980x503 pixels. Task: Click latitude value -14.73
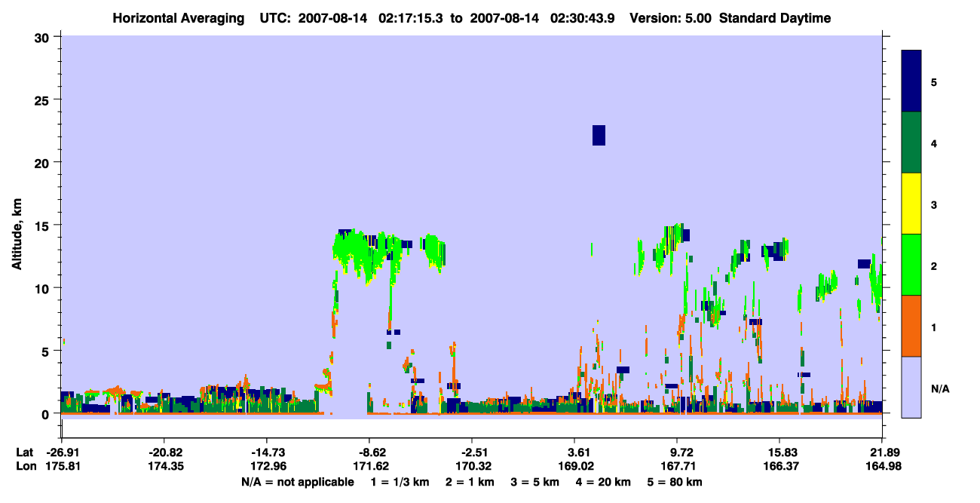[x=266, y=452]
